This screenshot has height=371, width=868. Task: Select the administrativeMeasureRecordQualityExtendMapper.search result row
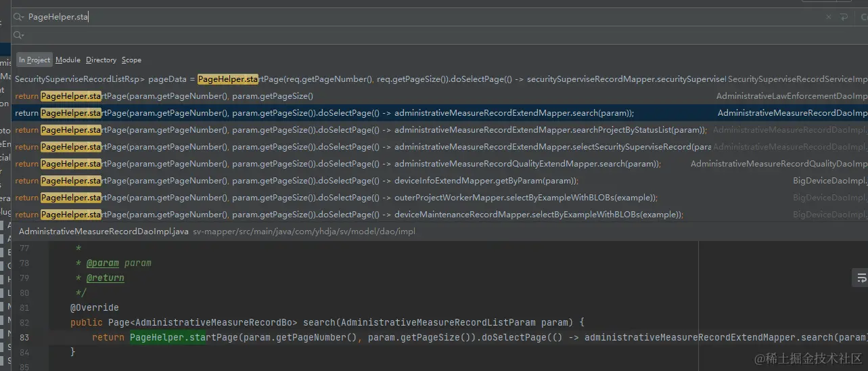point(440,164)
